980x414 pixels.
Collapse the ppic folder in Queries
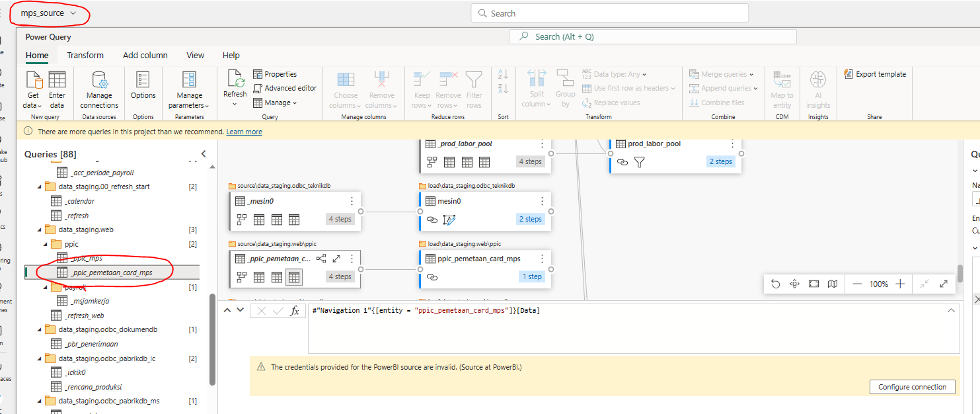[46, 244]
